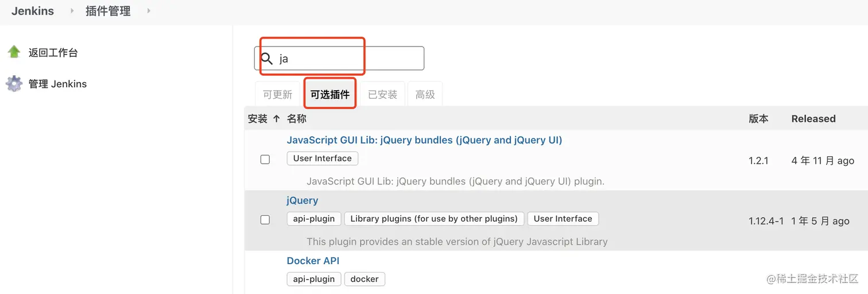This screenshot has height=294, width=868.
Task: Switch to the 可更新 tab
Action: (278, 95)
